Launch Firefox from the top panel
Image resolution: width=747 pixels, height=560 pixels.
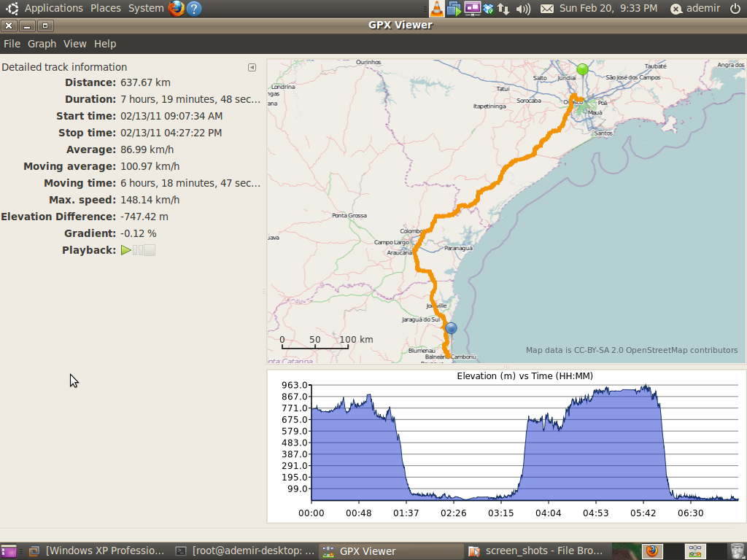176,9
